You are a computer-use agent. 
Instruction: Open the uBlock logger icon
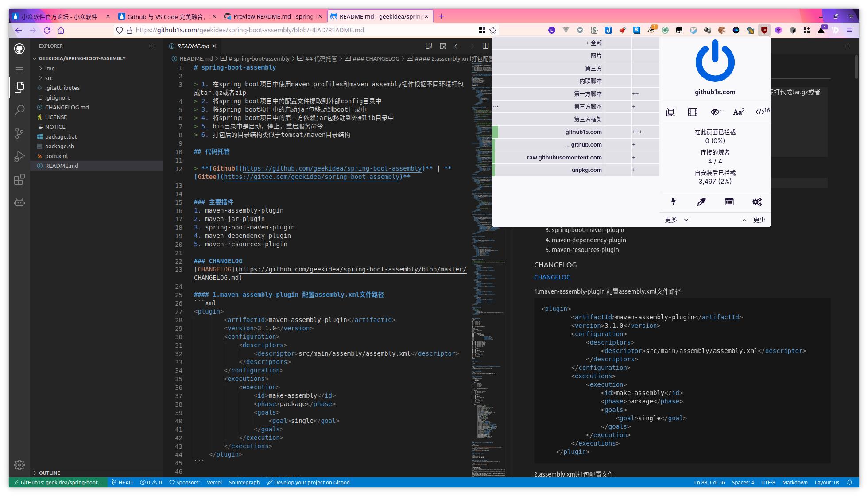[x=729, y=202]
